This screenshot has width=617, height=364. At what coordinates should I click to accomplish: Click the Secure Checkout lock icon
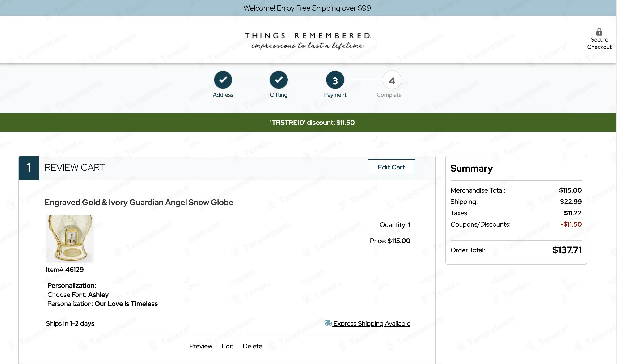(599, 32)
